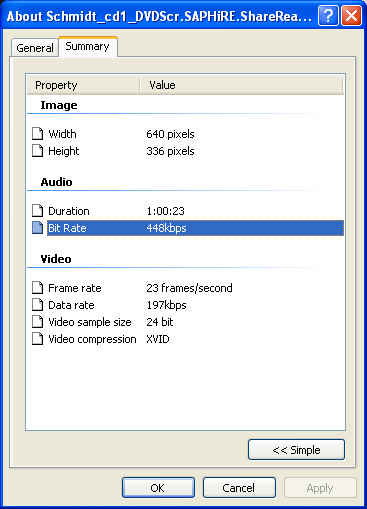Switch to the General tab
367x509 pixels.
click(35, 48)
